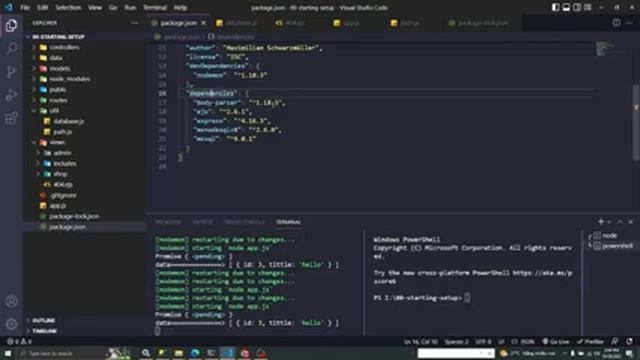
Task: Click the new terminal plus icon
Action: [x=601, y=222]
